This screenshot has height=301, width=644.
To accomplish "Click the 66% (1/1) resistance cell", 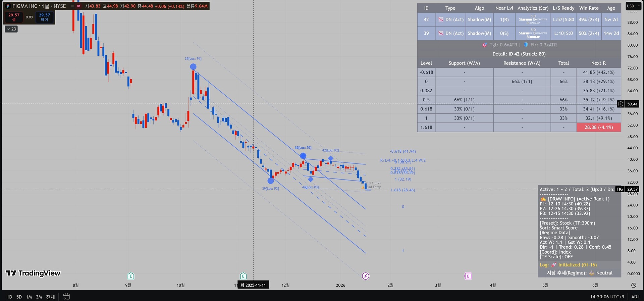I will [x=522, y=81].
